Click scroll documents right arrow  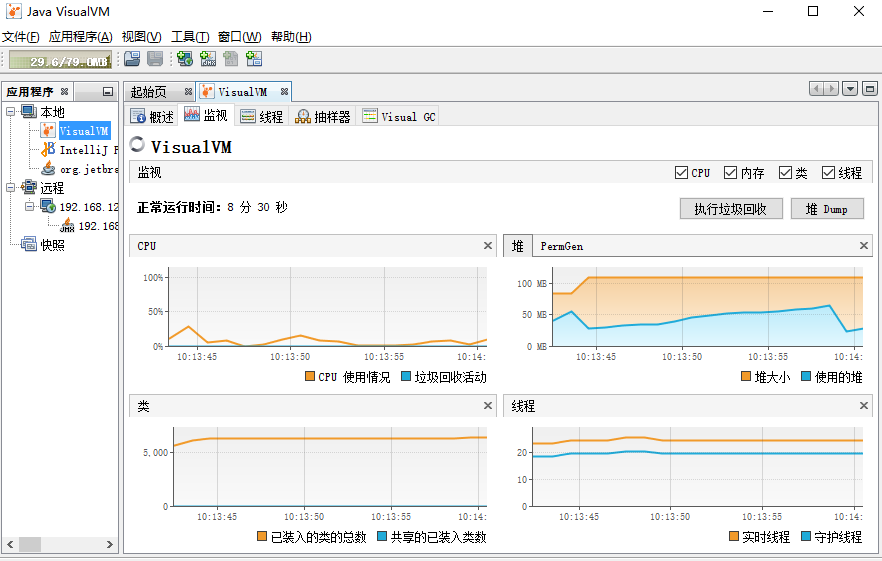tap(832, 88)
